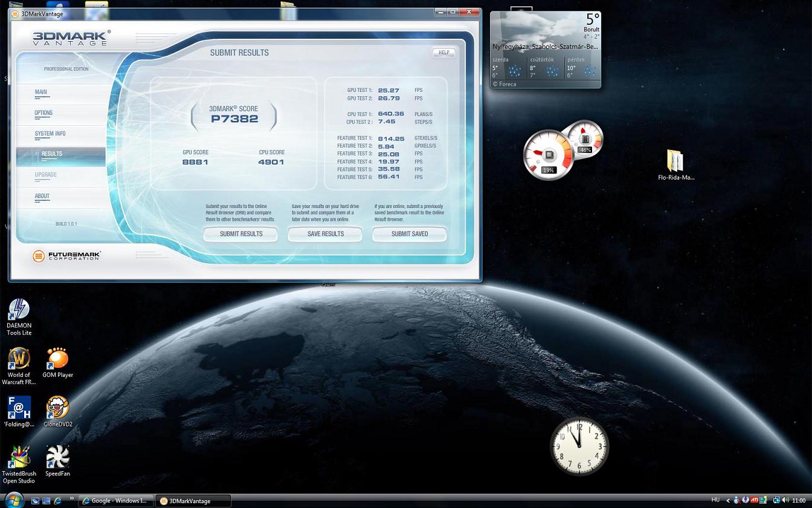Open HELP in 3DMark Vantage window
The height and width of the screenshot is (508, 812).
444,53
